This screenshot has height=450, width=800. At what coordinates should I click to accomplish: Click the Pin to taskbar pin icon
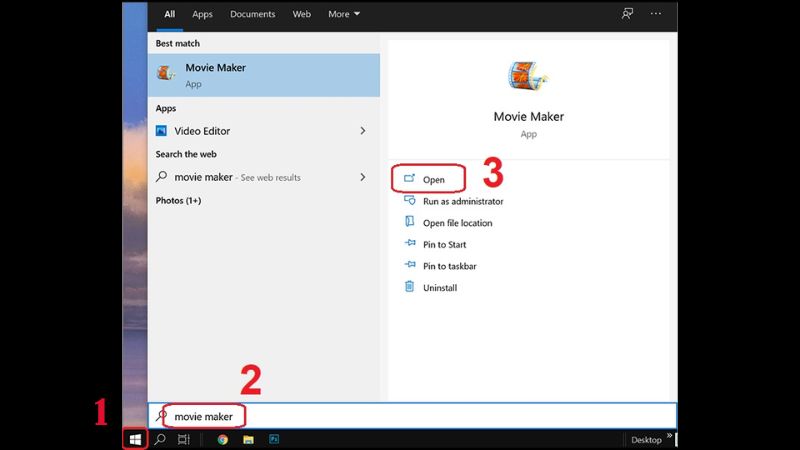coord(410,265)
